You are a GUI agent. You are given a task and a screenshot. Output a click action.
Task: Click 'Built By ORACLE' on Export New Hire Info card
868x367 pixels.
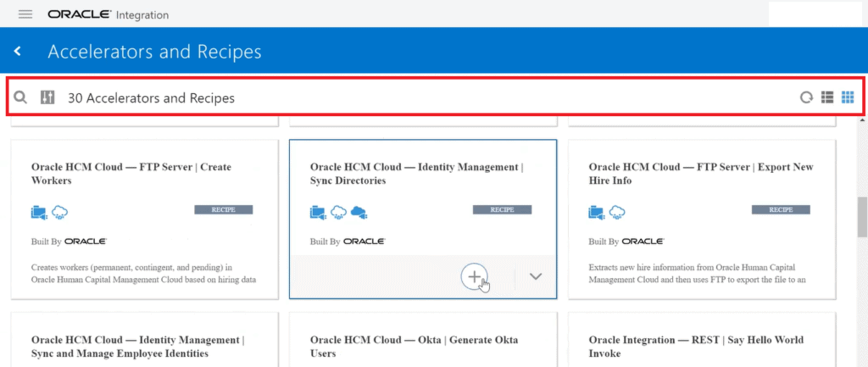point(626,242)
